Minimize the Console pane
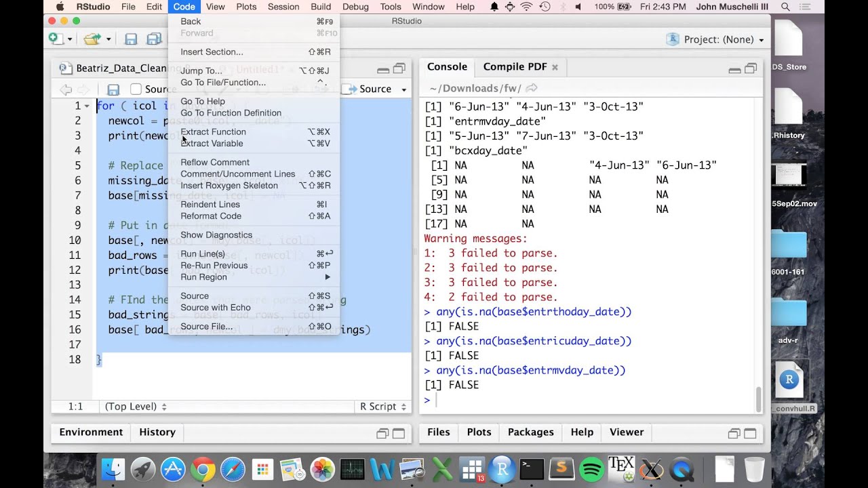The height and width of the screenshot is (488, 868). (x=734, y=69)
